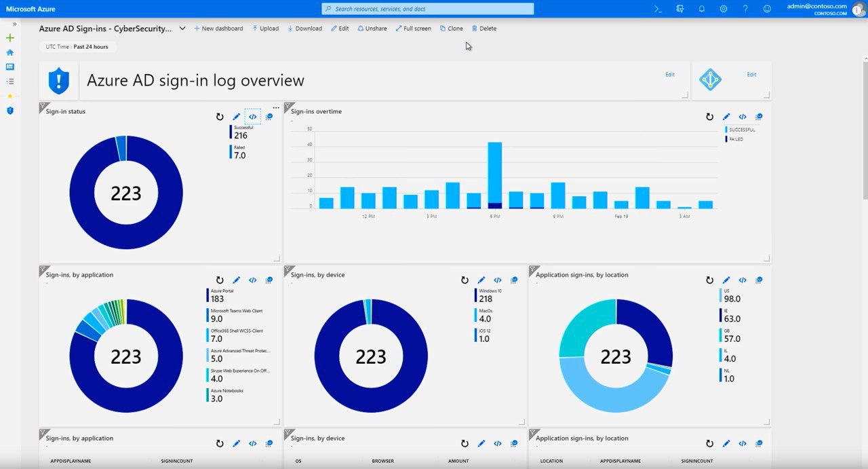Screen dimensions: 868x469
Task: Click the Create a resource plus icon
Action: click(x=9, y=38)
